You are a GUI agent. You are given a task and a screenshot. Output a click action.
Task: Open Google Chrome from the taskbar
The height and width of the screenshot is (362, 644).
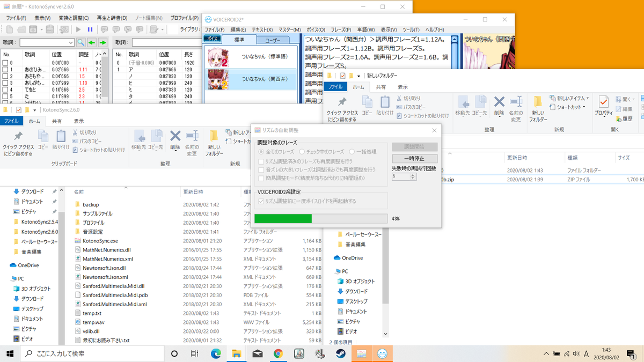[278, 353]
